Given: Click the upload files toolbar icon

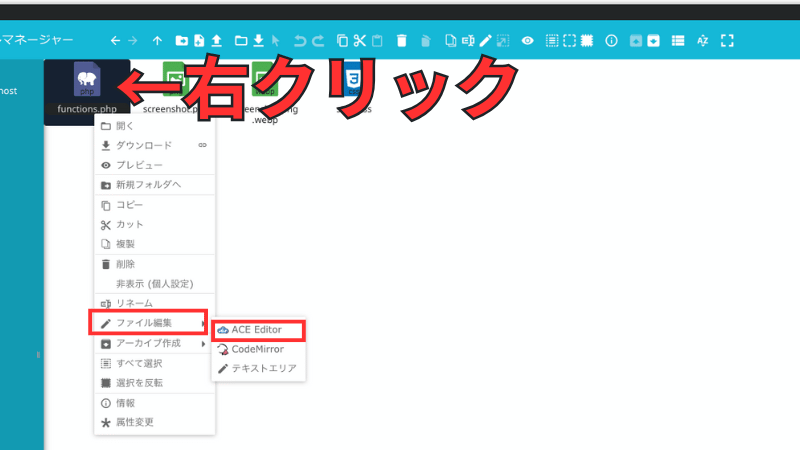Looking at the screenshot, I should [x=215, y=41].
